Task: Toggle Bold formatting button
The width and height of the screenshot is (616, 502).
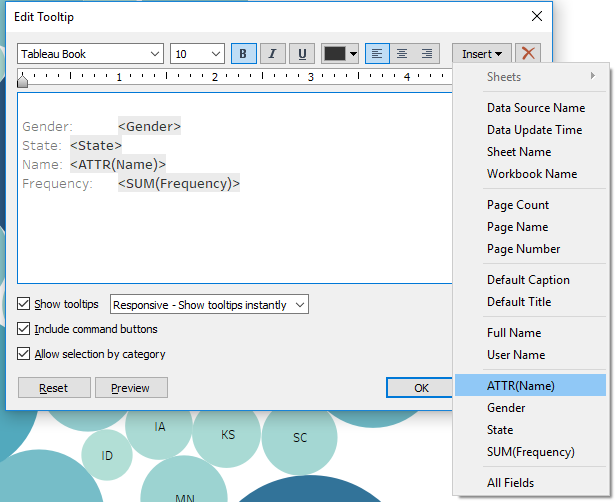Action: (x=244, y=53)
